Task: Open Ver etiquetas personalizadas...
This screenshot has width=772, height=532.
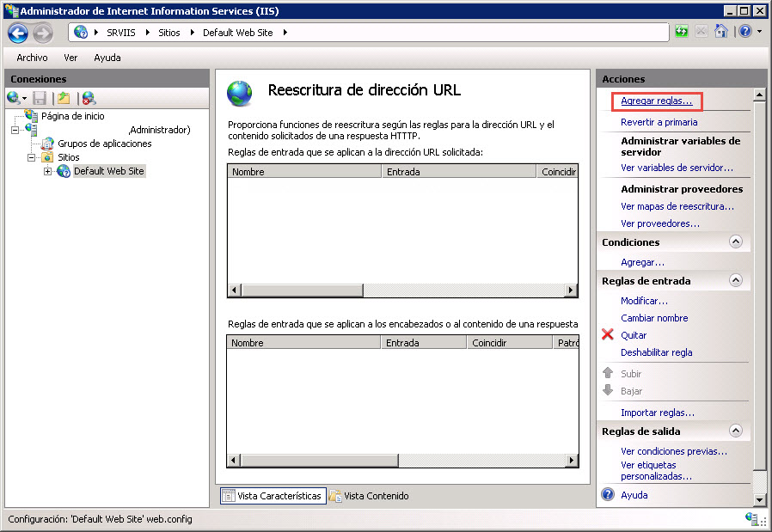Action: coord(656,470)
